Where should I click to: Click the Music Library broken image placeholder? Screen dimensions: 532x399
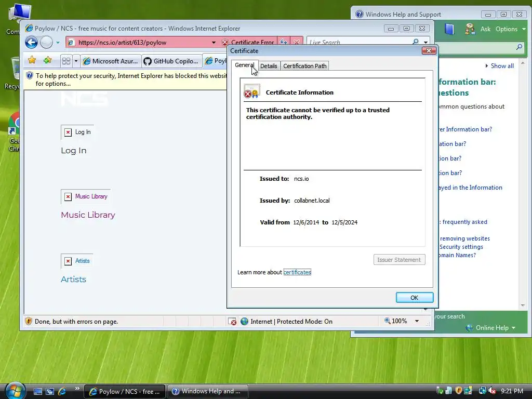coord(86,196)
